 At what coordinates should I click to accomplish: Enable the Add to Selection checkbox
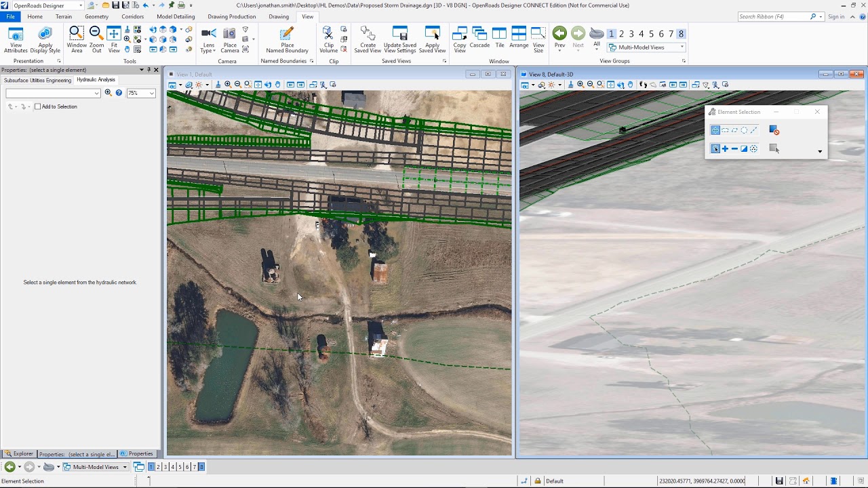pos(38,106)
